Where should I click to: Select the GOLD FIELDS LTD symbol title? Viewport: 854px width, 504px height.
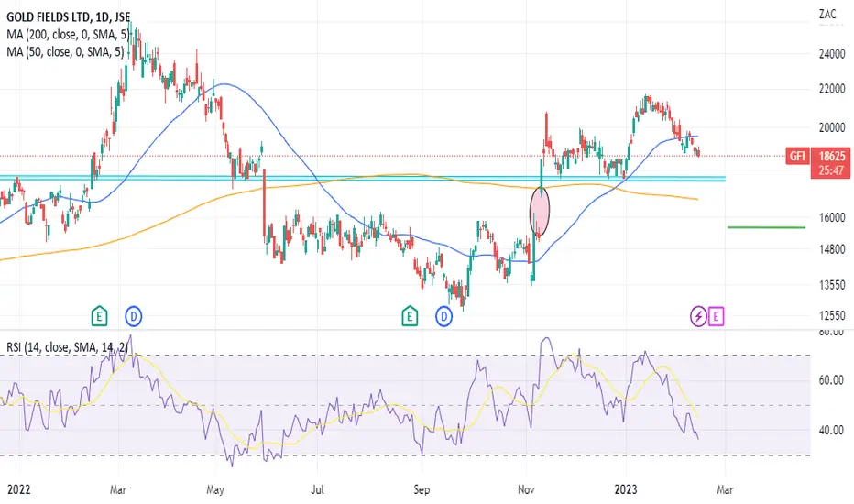[x=68, y=17]
